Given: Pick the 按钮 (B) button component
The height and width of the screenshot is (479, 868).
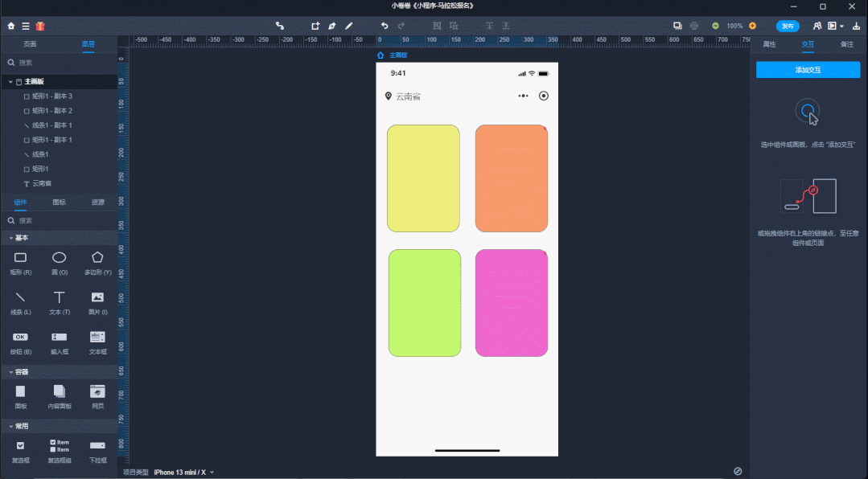Looking at the screenshot, I should [x=20, y=343].
